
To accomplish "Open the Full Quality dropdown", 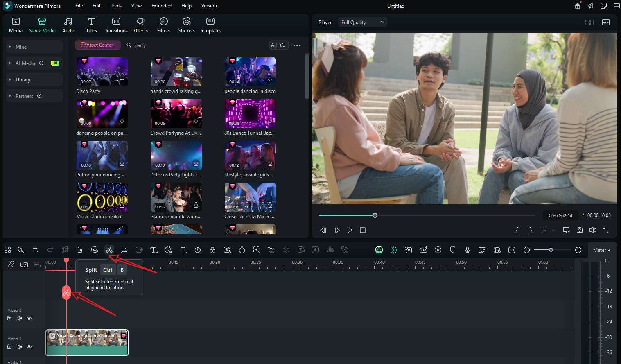I will (362, 23).
